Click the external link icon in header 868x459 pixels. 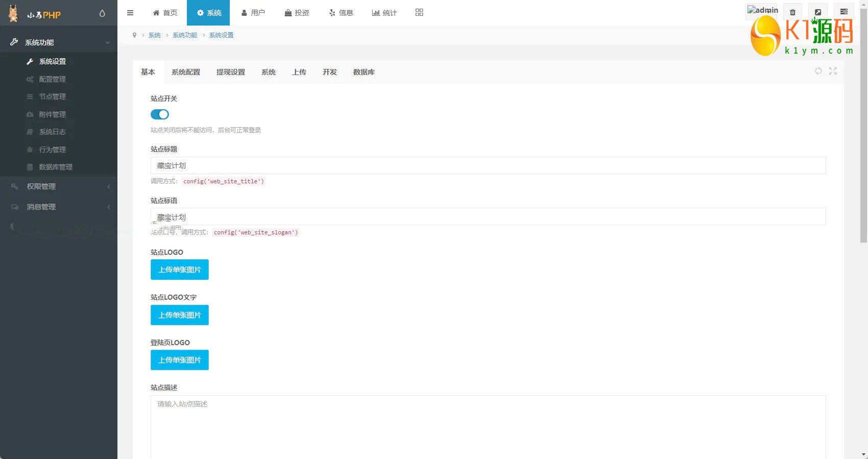pyautogui.click(x=818, y=12)
